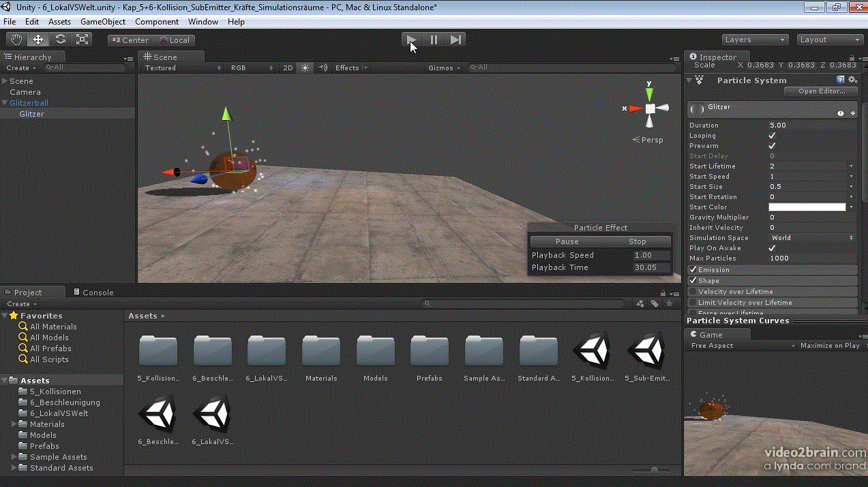Select the Hand tool in toolbar
Screen dimensions: 868x487
(16, 40)
